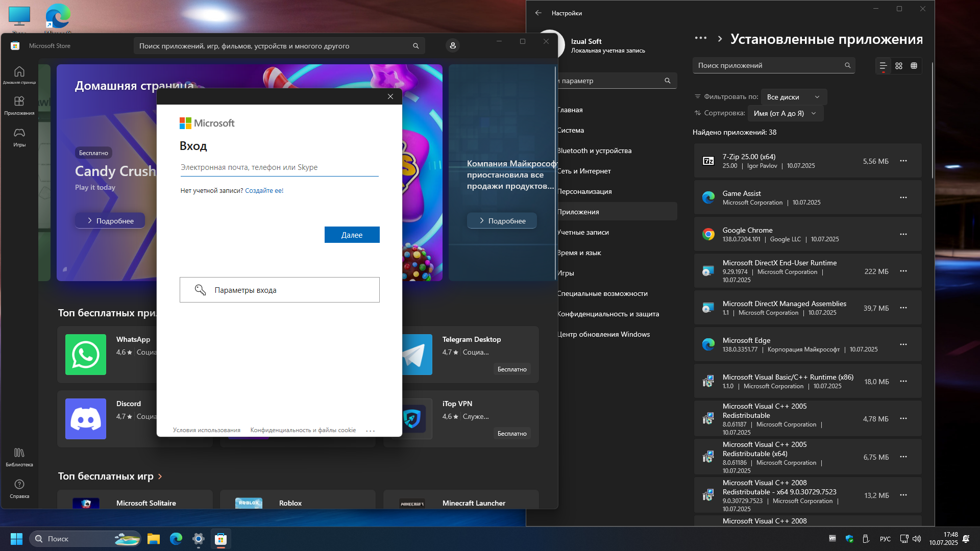This screenshot has height=551, width=980.
Task: Open Discord app icon in Store
Action: (86, 419)
